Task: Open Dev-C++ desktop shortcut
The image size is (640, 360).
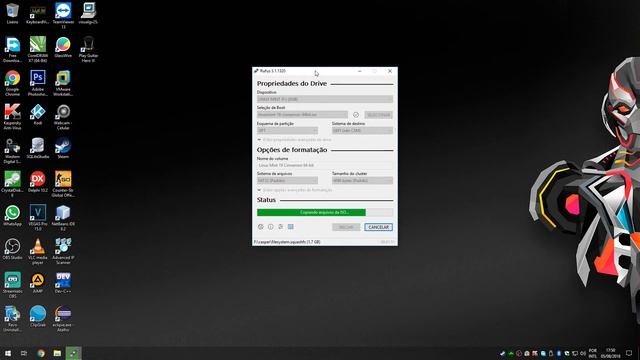Action: 63,283
